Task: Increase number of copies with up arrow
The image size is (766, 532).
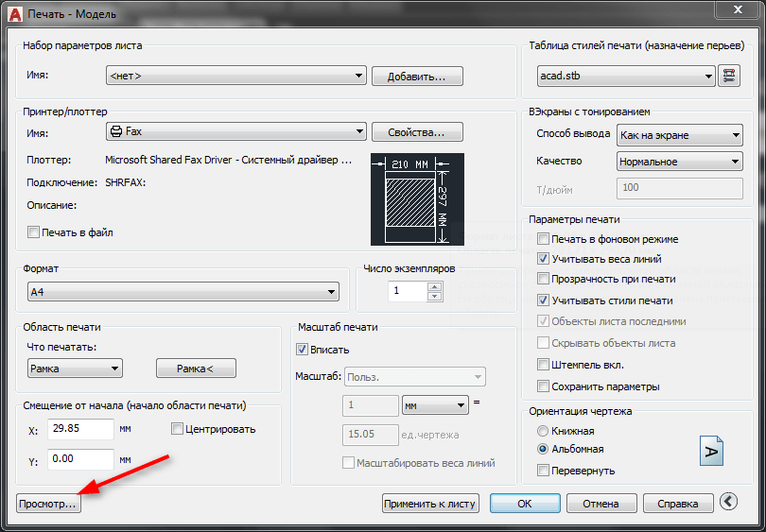Action: (435, 286)
